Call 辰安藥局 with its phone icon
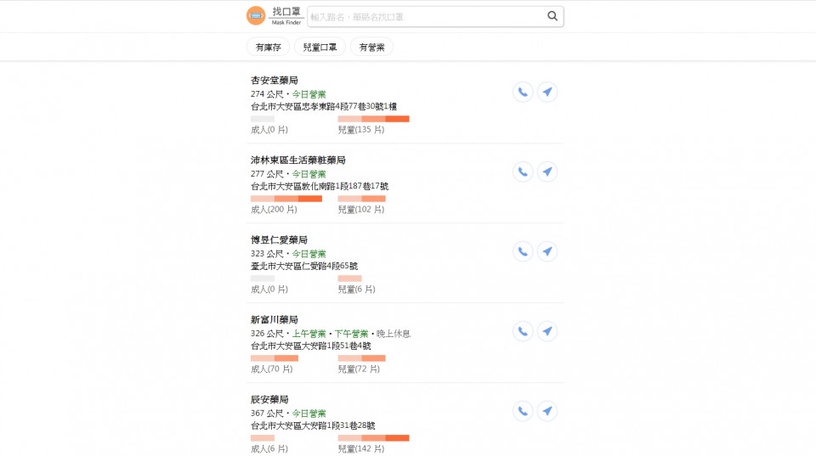The height and width of the screenshot is (456, 816). click(522, 411)
